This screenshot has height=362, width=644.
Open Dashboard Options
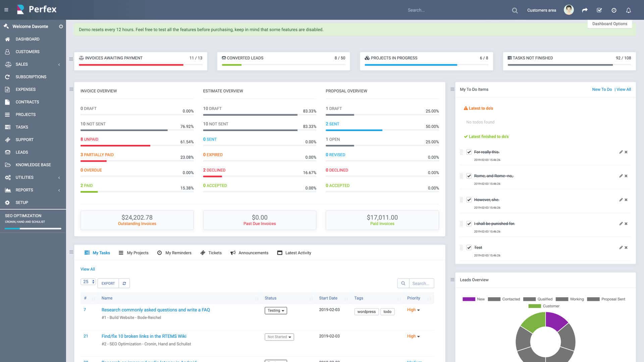pyautogui.click(x=609, y=24)
